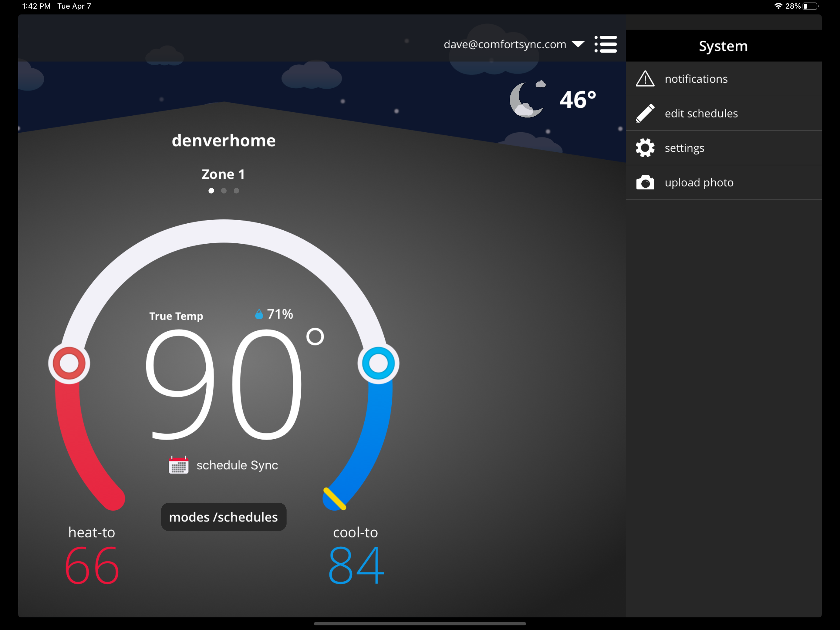The image size is (840, 630).
Task: Click the System panel header
Action: (x=723, y=46)
